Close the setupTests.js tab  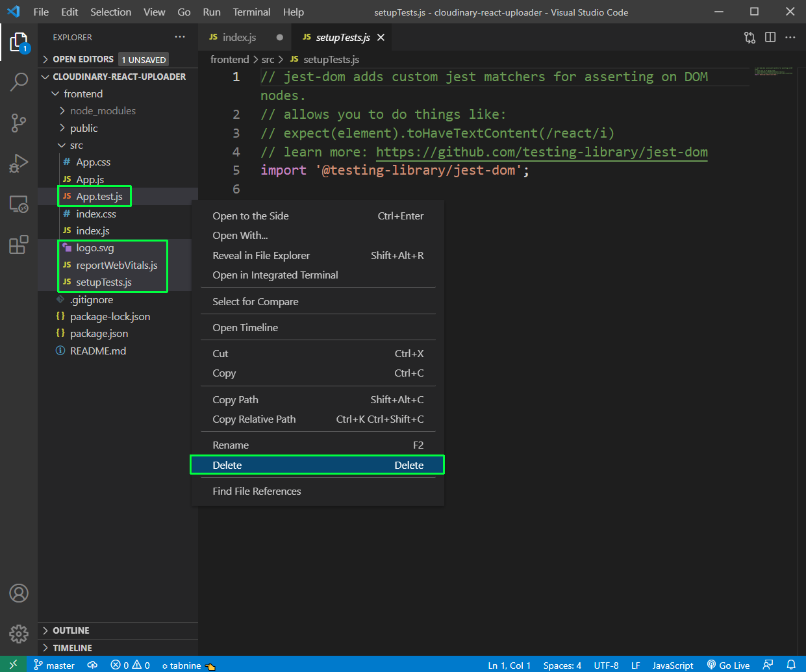click(381, 38)
